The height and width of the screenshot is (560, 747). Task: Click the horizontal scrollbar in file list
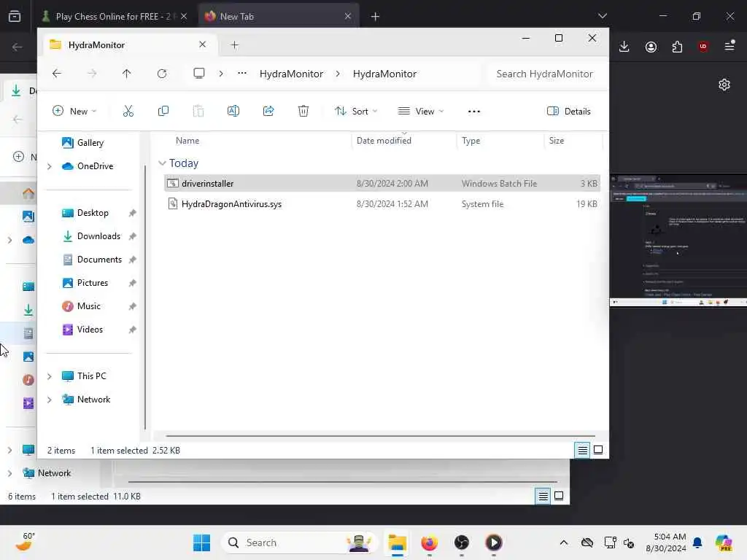380,435
